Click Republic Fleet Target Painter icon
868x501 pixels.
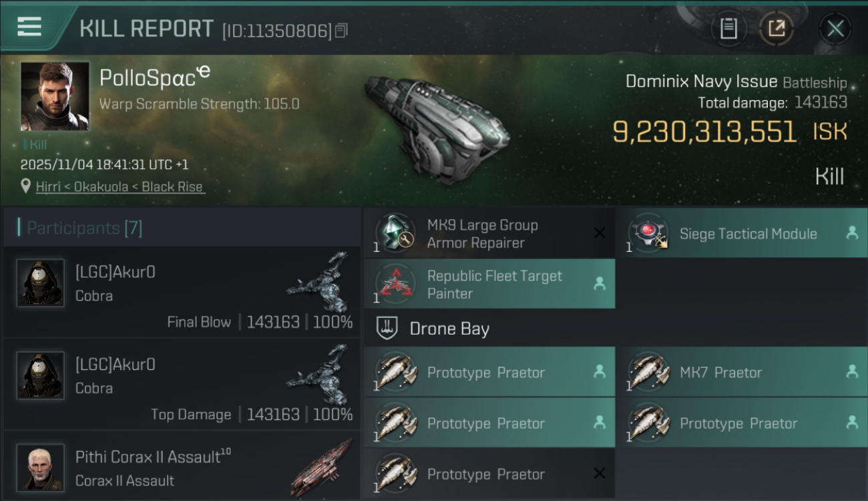(x=396, y=284)
